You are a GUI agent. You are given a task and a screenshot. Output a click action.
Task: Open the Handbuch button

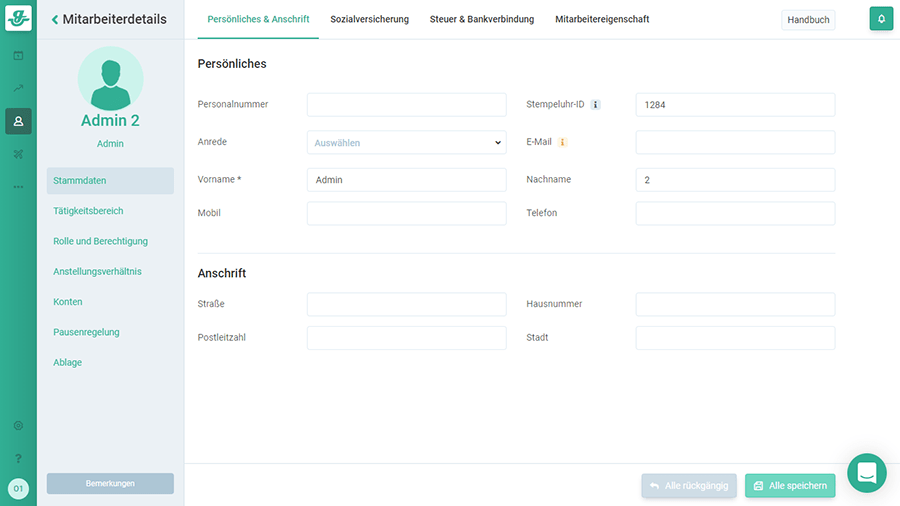coord(808,20)
